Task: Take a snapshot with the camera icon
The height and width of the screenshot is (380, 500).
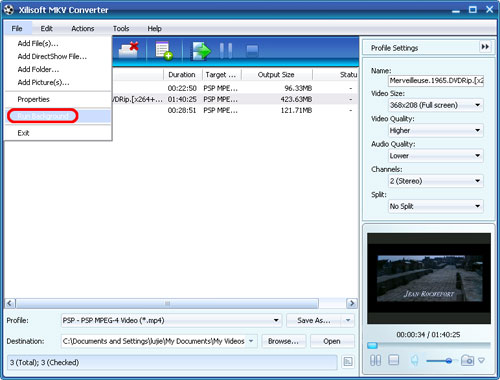Action: pyautogui.click(x=467, y=360)
